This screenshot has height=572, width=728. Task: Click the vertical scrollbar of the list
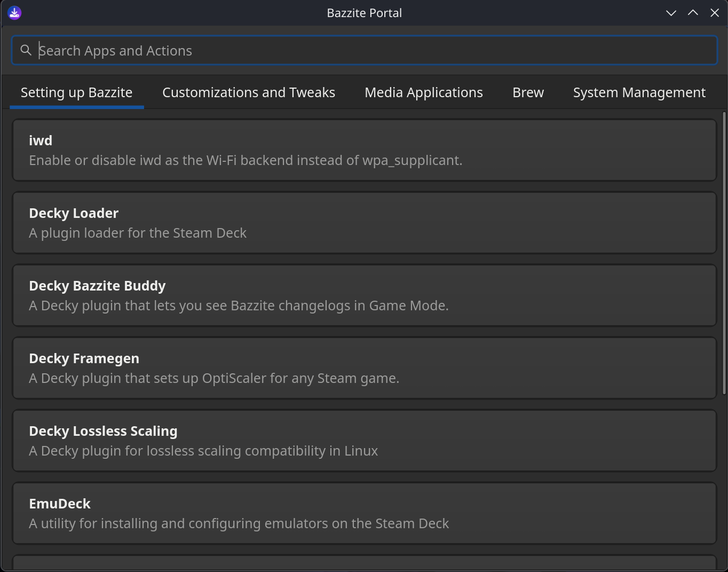coord(724,253)
